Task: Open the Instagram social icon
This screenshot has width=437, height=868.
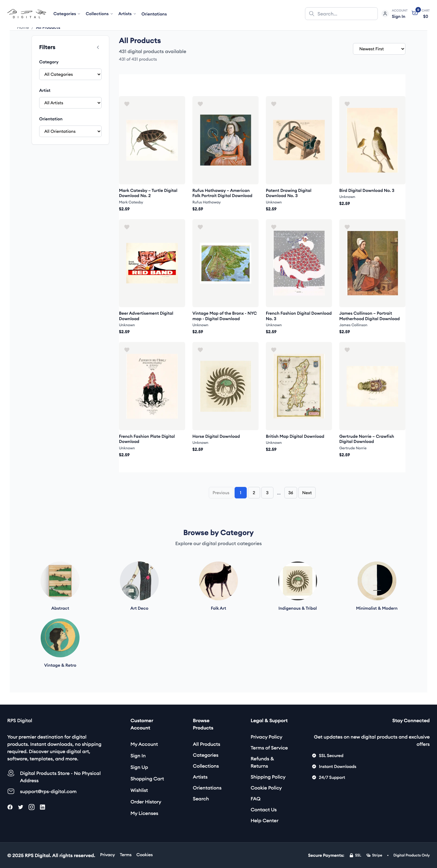Action: 31,807
